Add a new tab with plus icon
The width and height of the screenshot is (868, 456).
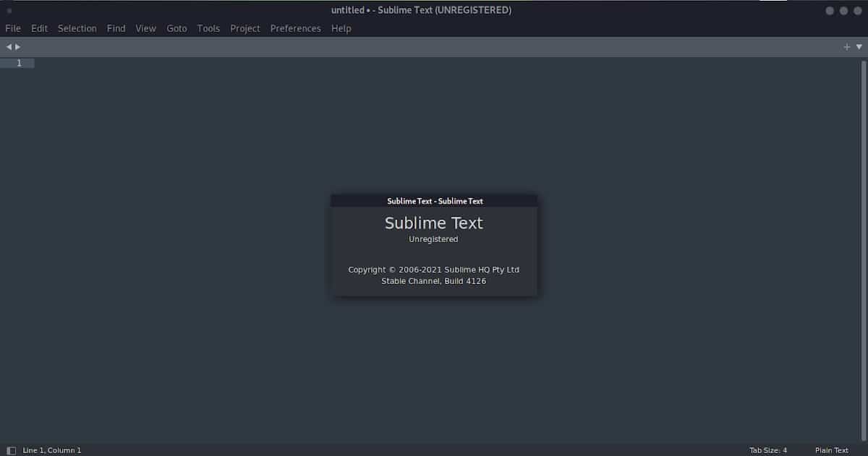point(847,47)
